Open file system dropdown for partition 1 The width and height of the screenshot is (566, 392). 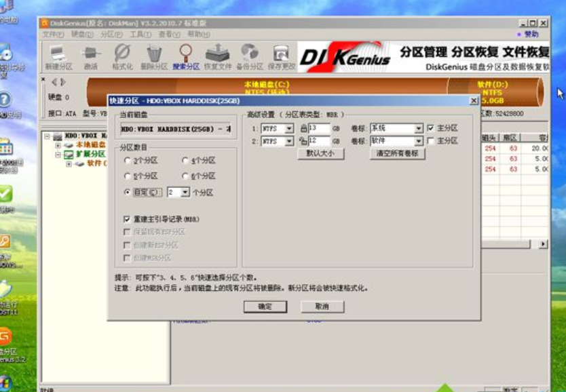coord(289,128)
